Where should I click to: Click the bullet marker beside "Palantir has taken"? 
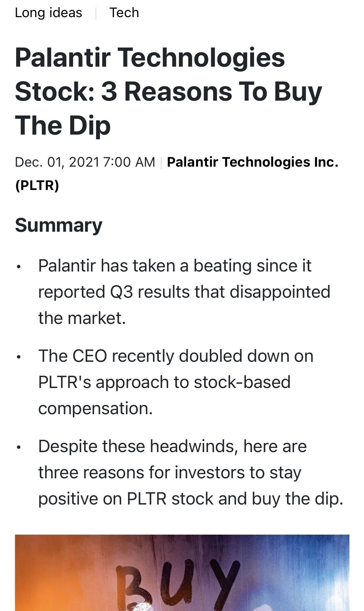click(19, 267)
